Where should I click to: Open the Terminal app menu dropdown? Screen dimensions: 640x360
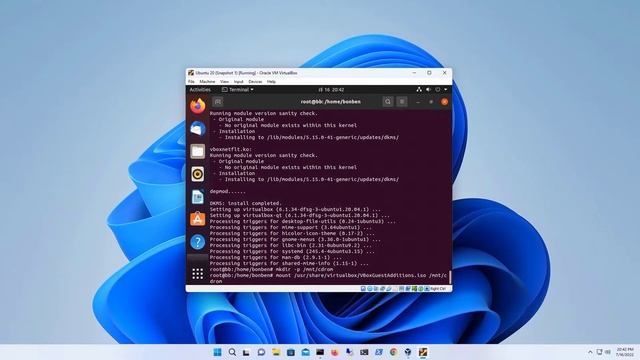click(x=238, y=89)
